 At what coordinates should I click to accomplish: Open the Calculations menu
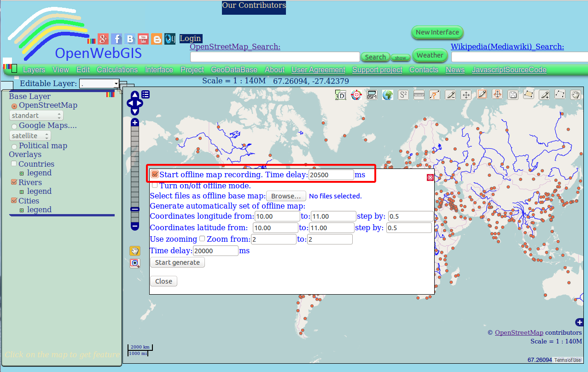point(117,70)
